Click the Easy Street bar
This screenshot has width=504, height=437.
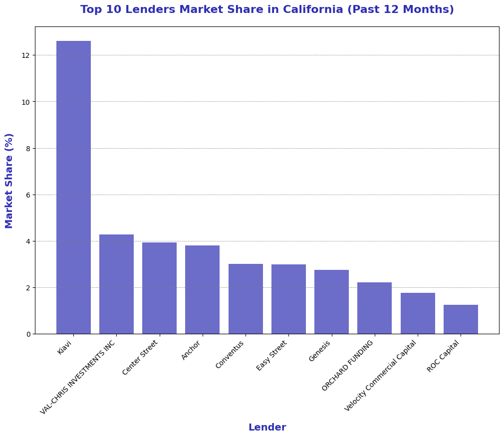(x=288, y=299)
